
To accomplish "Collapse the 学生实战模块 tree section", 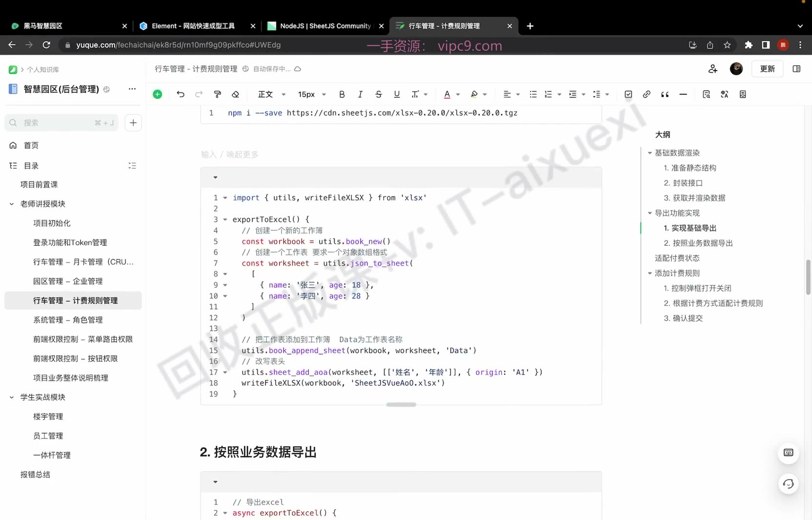I will (12, 397).
